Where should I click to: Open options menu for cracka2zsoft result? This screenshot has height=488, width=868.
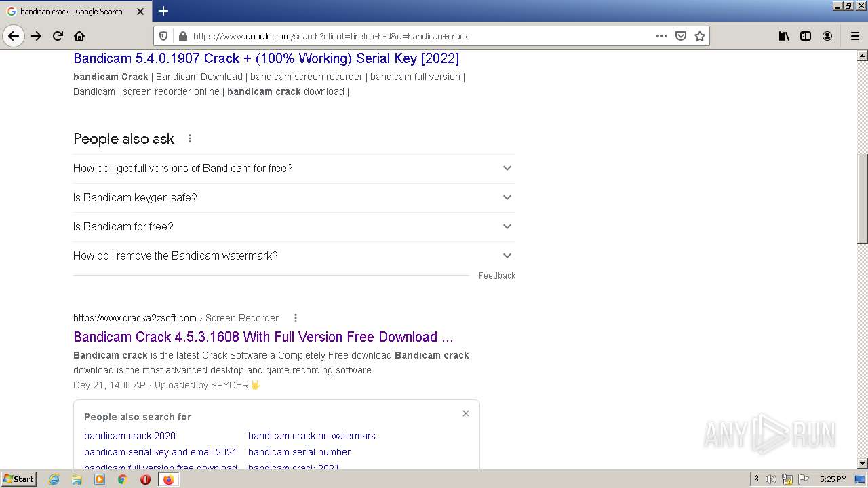coord(296,318)
